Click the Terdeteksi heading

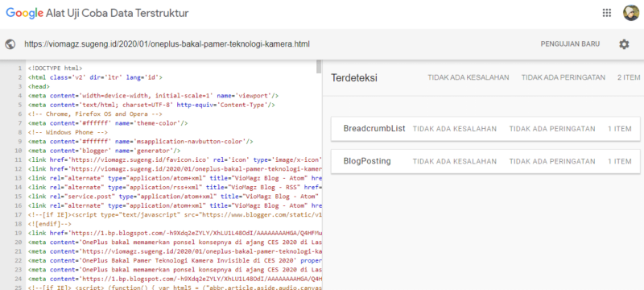tap(354, 77)
